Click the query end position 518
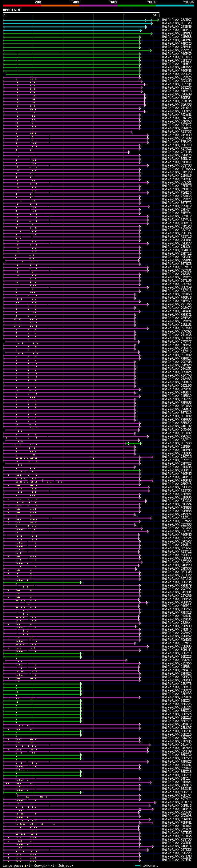Image resolution: width=197 pixels, height=868 pixels. [x=155, y=15]
